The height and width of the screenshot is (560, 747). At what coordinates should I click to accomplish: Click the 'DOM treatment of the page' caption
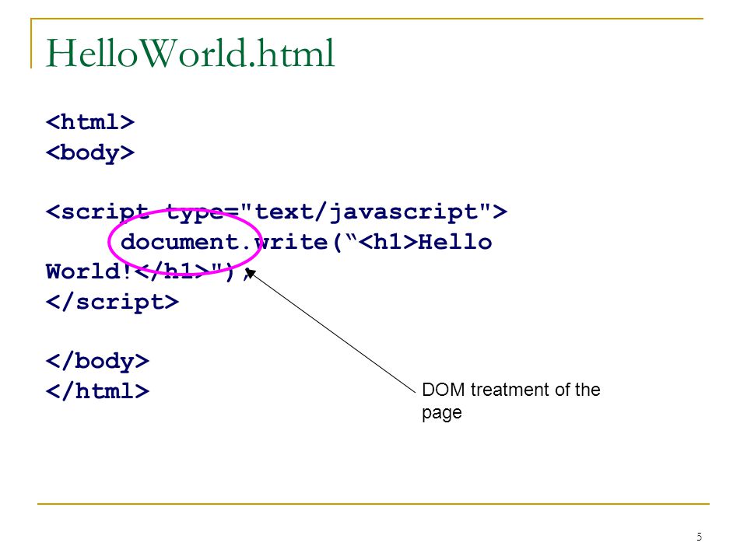pos(510,401)
